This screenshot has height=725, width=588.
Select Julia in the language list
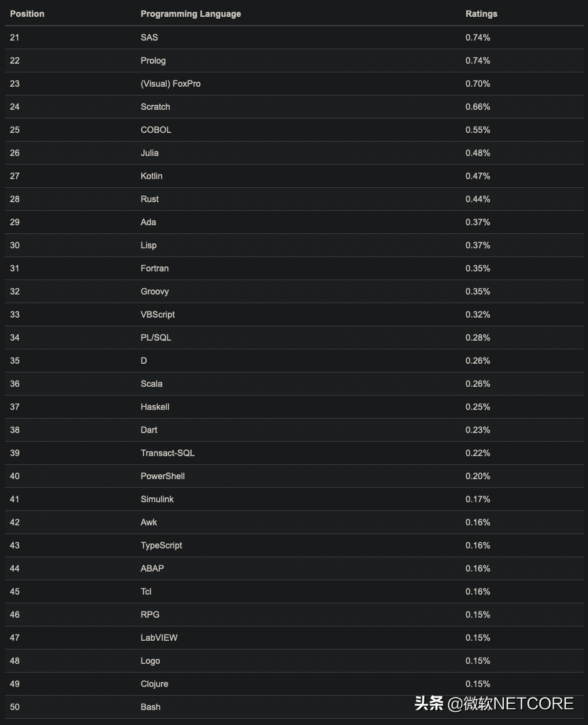tap(149, 153)
